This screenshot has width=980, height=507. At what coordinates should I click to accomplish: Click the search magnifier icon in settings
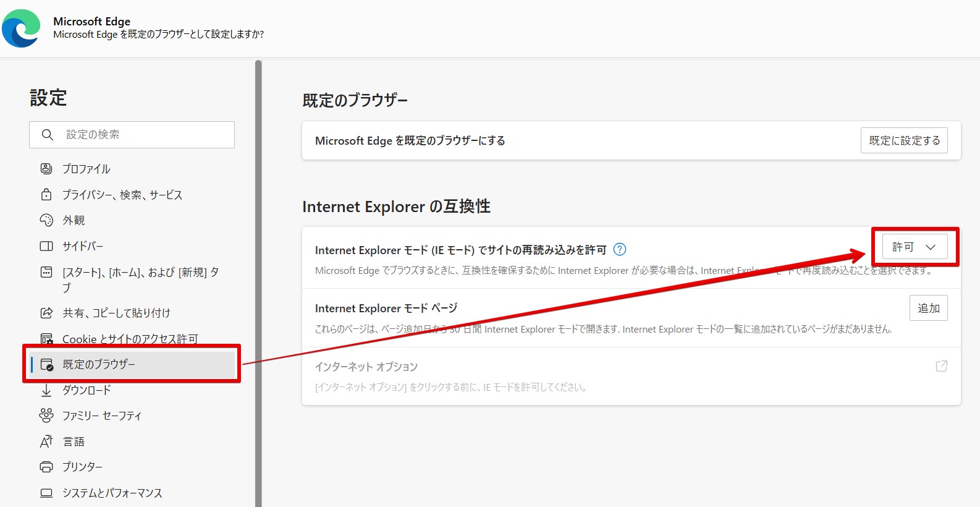click(48, 135)
